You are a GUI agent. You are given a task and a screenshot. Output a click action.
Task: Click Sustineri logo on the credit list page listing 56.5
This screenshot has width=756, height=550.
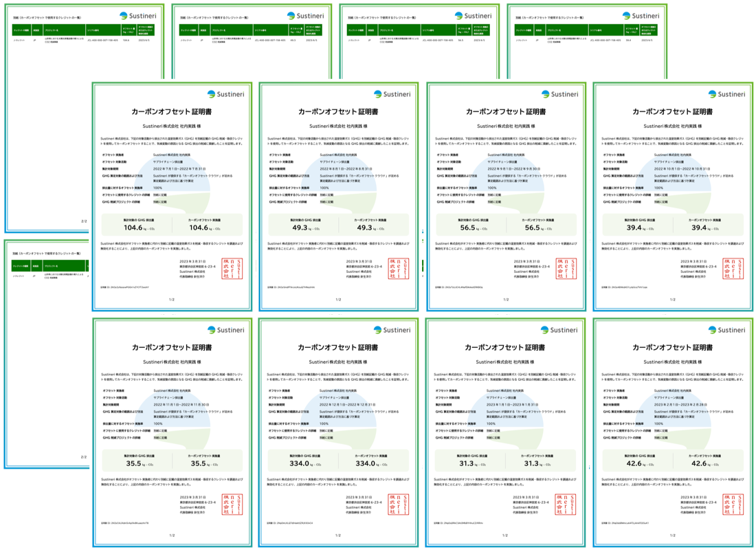click(473, 16)
